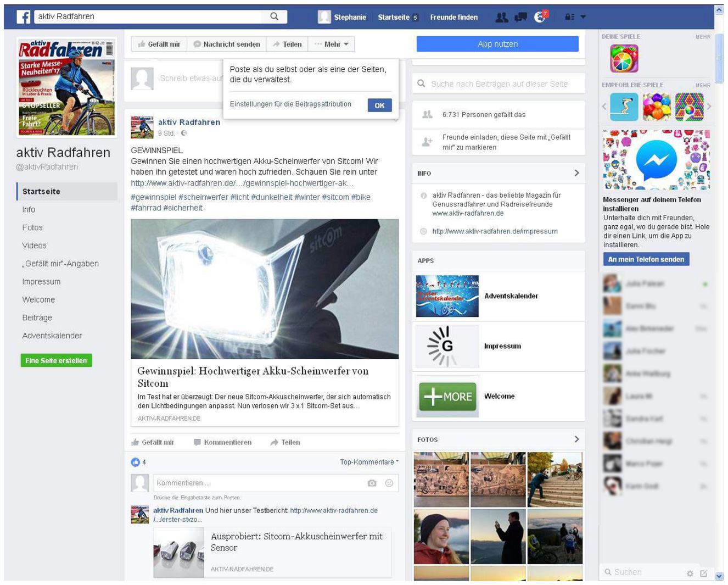Expand the FOTOS section chevron
Screen dimensions: 728x585
click(x=576, y=439)
